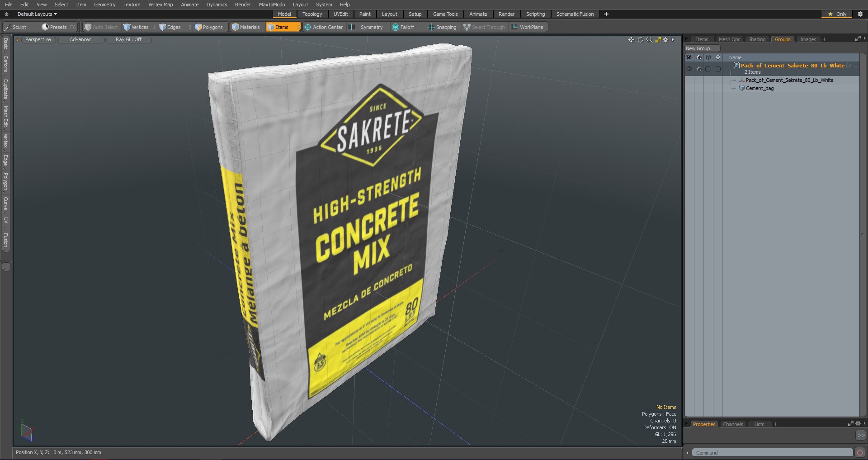Select the Cement_bag mesh item
Screen dimensions: 868x460
[x=759, y=88]
